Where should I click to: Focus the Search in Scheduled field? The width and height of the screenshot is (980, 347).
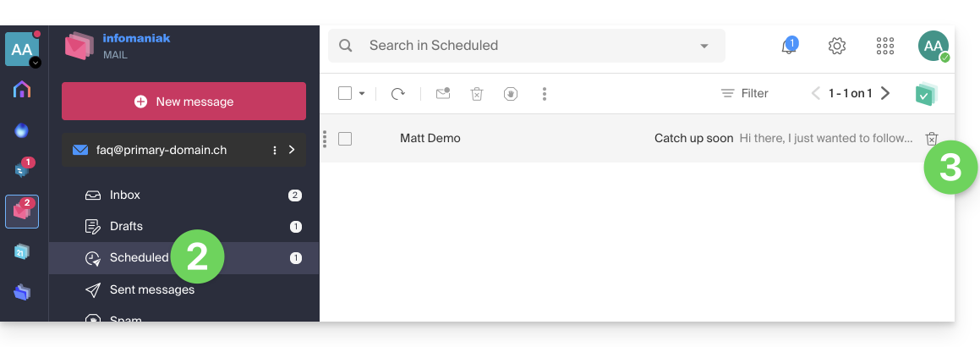[524, 46]
